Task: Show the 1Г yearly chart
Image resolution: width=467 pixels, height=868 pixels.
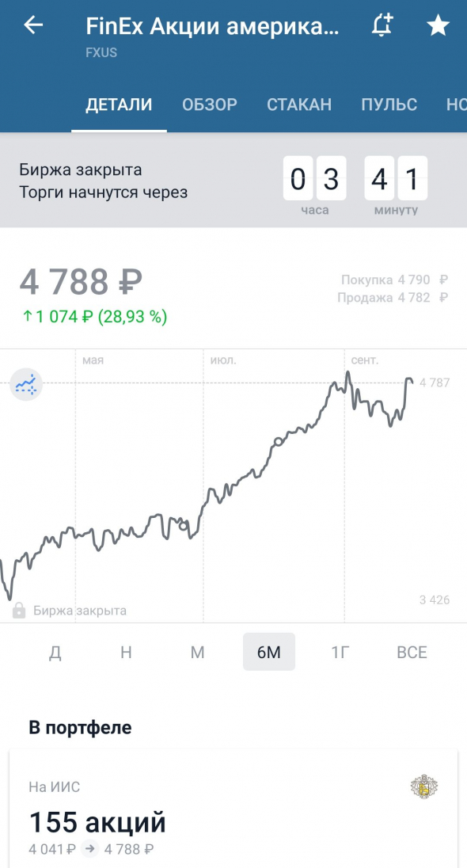Action: [340, 652]
